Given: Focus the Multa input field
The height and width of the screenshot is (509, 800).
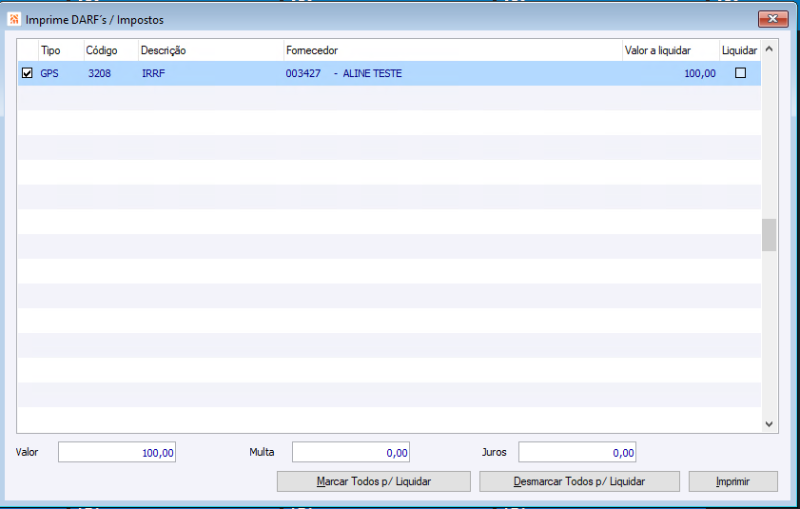Looking at the screenshot, I should pos(351,452).
